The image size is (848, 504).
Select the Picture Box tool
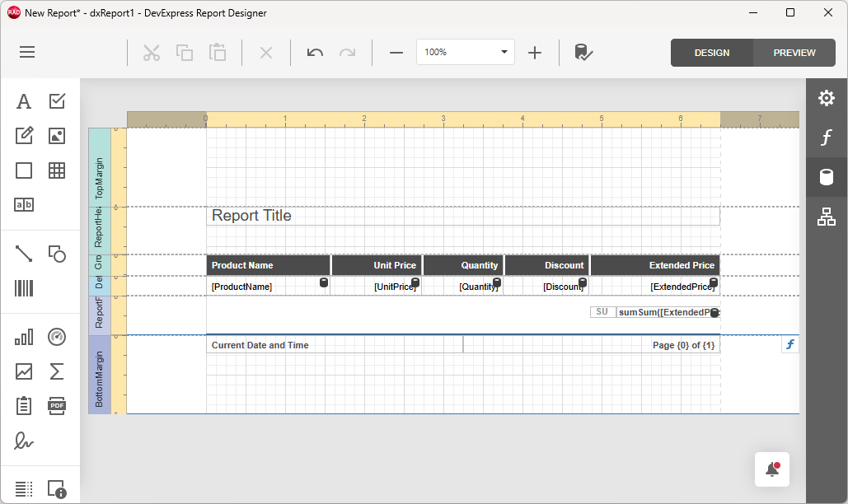(x=56, y=135)
